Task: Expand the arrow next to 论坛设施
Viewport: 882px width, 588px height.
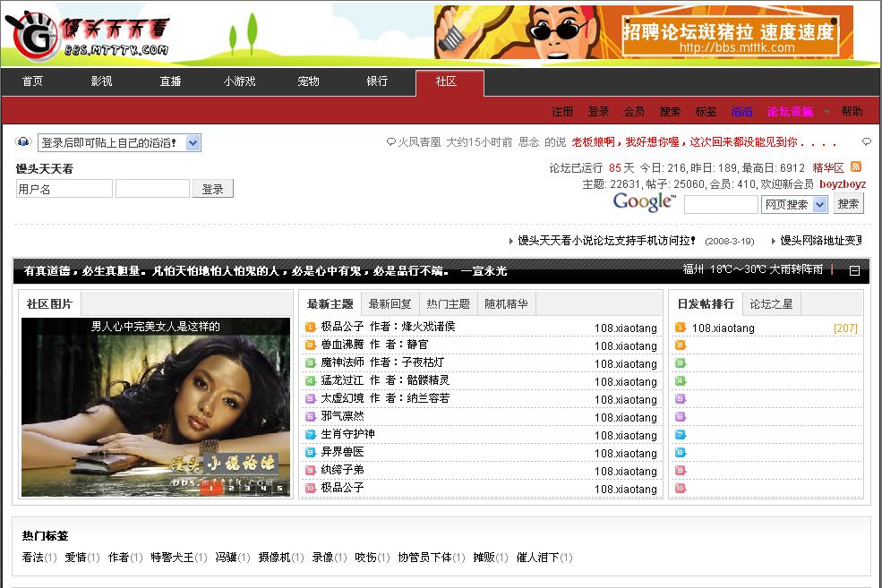Action: (826, 112)
